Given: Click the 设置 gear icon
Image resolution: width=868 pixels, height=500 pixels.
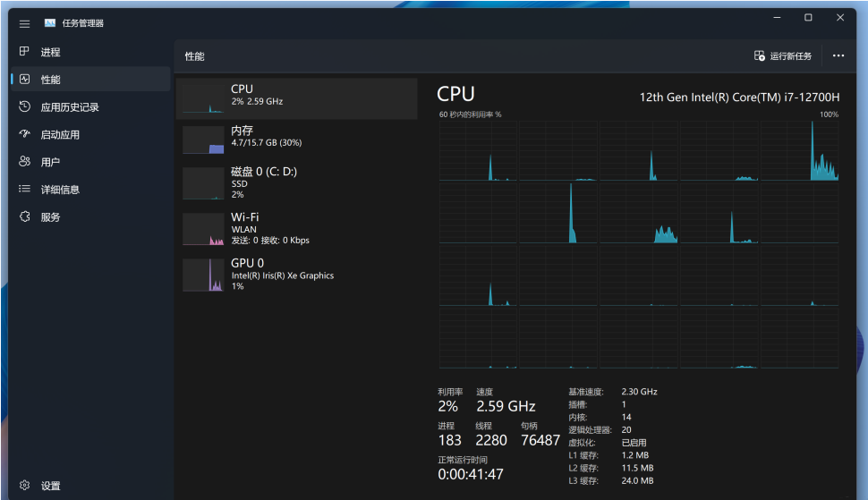Looking at the screenshot, I should (24, 485).
